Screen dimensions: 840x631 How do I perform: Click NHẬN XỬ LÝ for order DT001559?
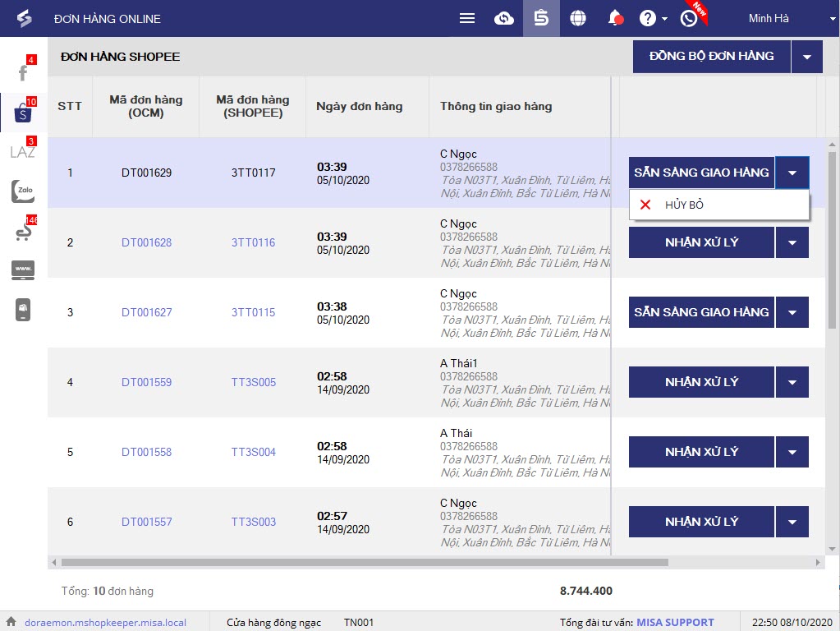701,382
